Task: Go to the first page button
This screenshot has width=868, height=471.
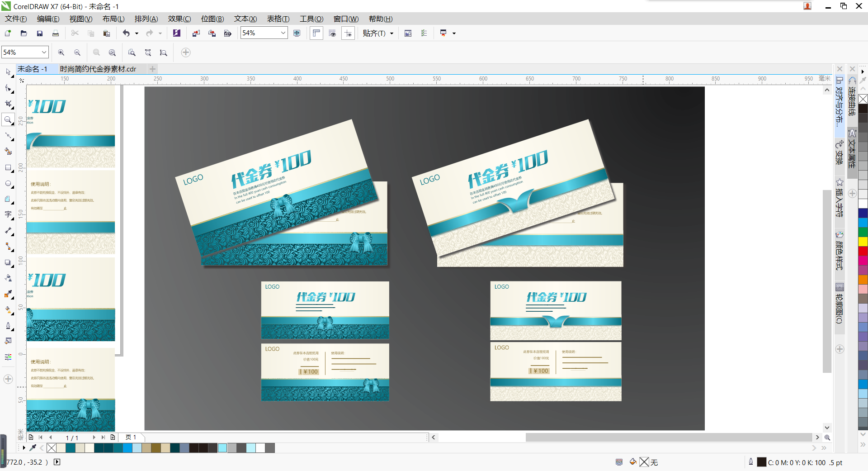Action: coord(41,437)
